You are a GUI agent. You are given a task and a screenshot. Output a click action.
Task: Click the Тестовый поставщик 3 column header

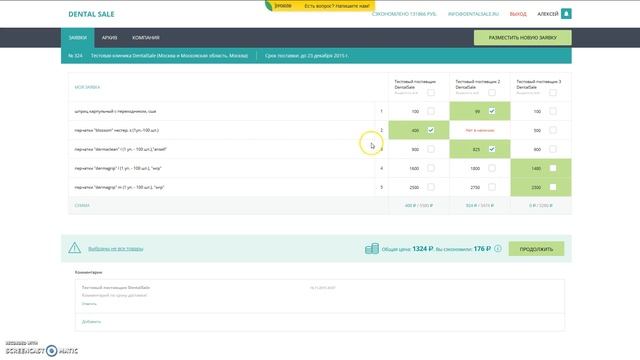click(x=539, y=84)
